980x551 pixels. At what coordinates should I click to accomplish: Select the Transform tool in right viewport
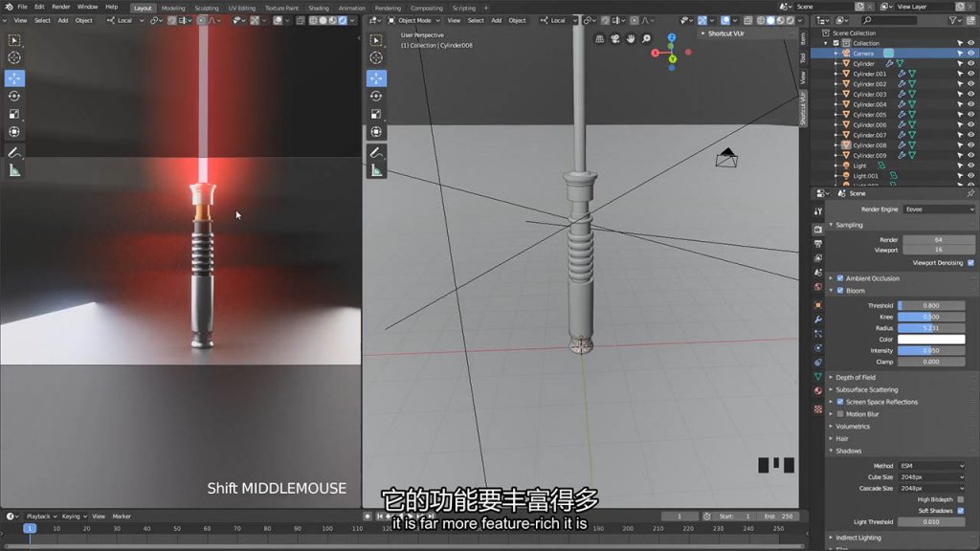[x=376, y=132]
